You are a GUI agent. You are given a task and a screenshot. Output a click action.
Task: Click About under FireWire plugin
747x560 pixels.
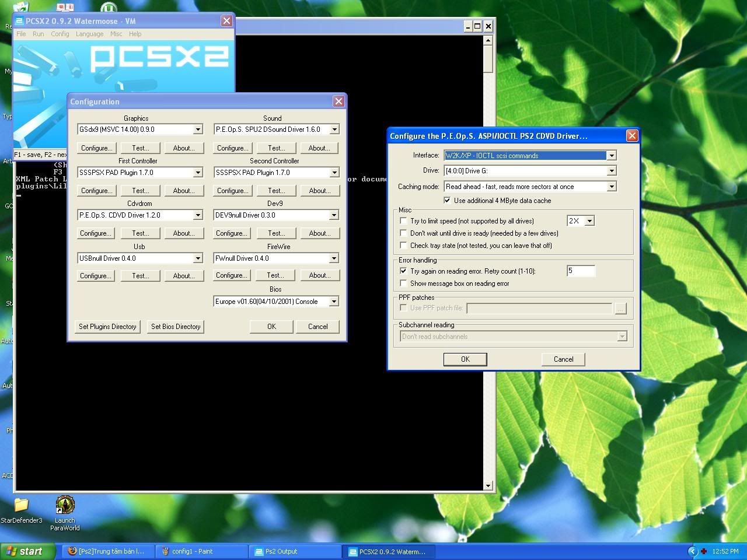[319, 275]
